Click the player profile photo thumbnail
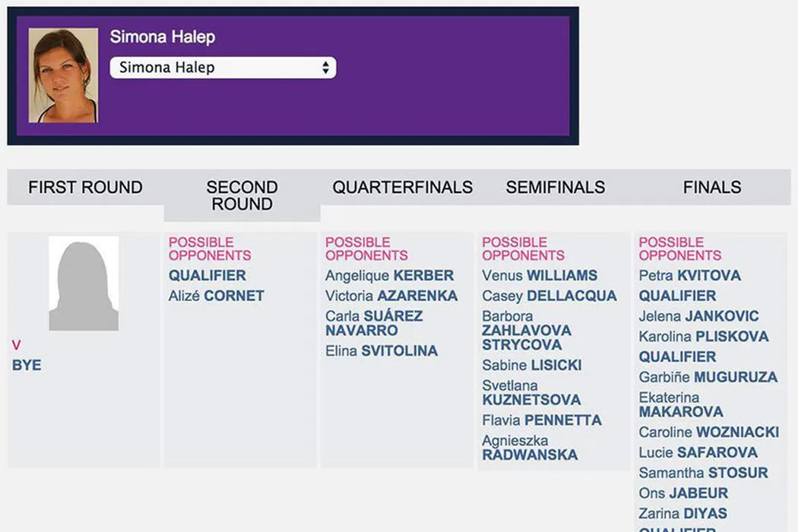This screenshot has height=532, width=798. click(63, 75)
